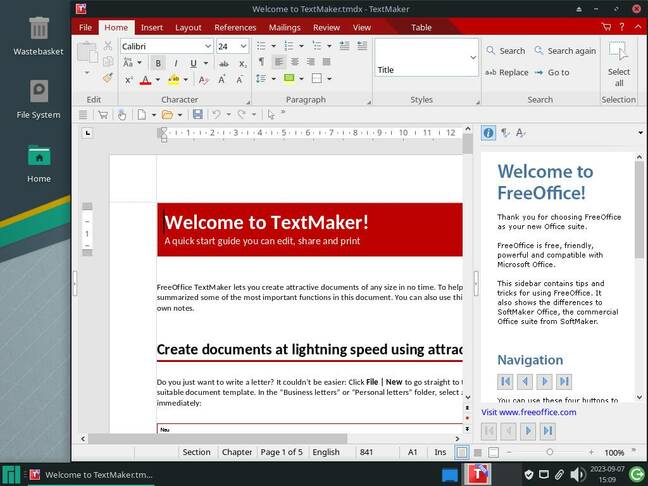
Task: Click the paragraph borders icon
Action: click(x=317, y=78)
